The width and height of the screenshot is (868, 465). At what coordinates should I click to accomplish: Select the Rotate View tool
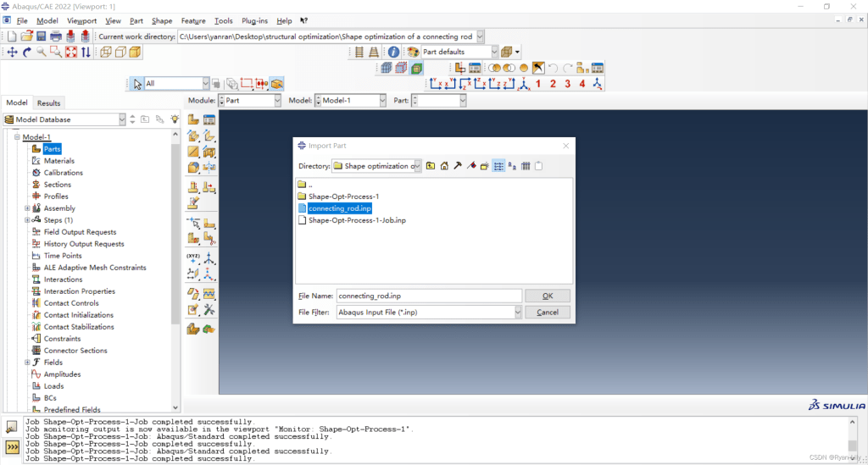point(26,52)
